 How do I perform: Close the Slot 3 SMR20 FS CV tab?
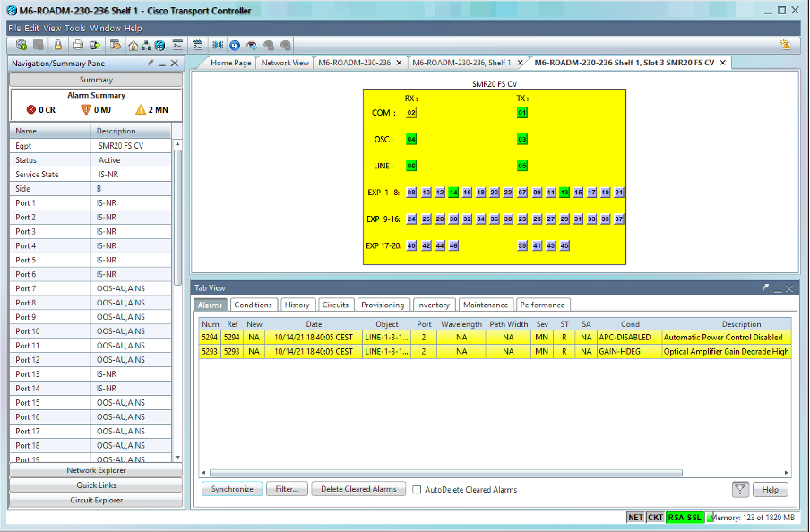(723, 63)
